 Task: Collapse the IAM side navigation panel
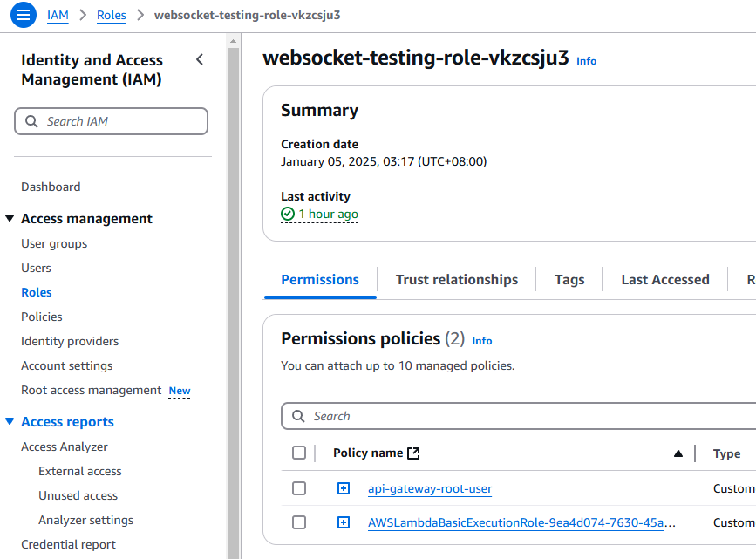pyautogui.click(x=200, y=59)
